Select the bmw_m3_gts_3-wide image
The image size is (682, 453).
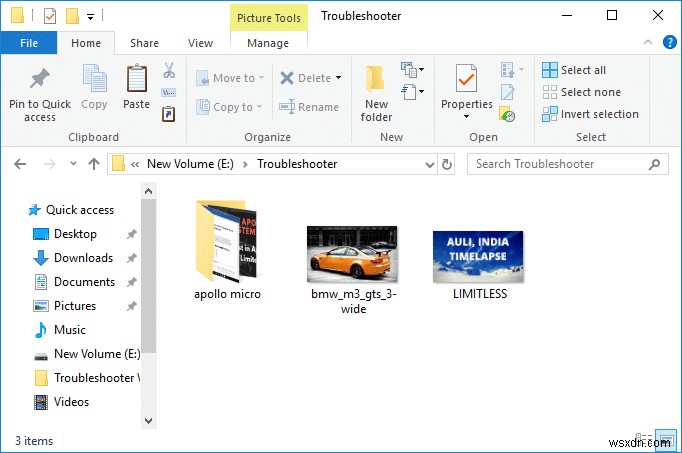(353, 270)
